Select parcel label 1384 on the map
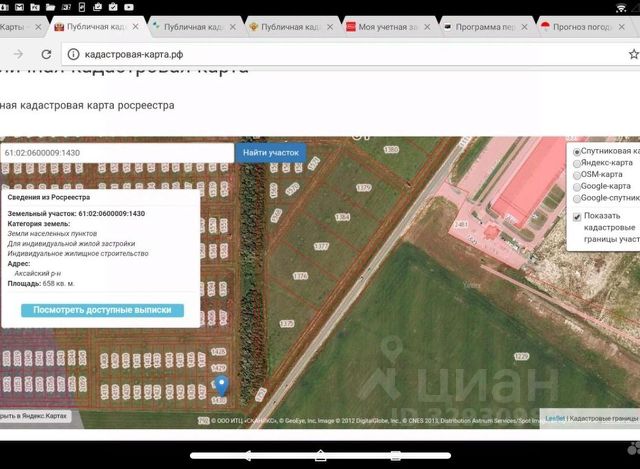This screenshot has height=469, width=640. [342, 217]
